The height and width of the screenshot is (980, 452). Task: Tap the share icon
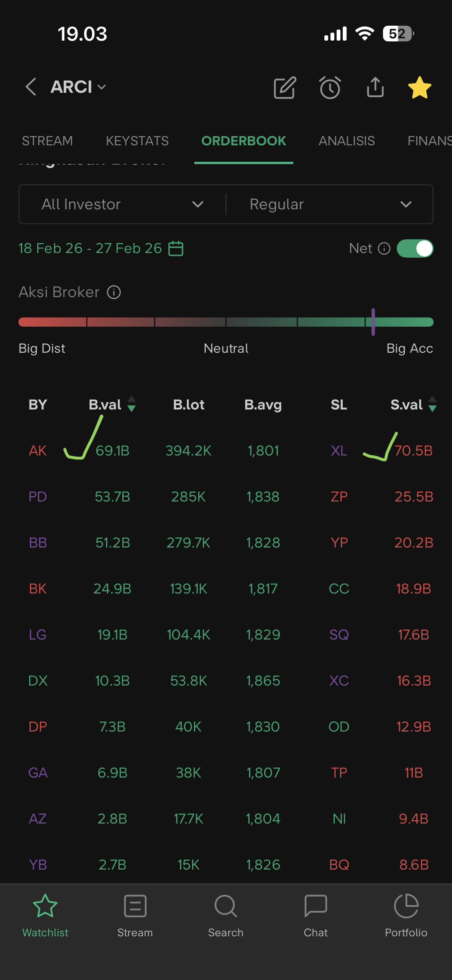tap(375, 87)
